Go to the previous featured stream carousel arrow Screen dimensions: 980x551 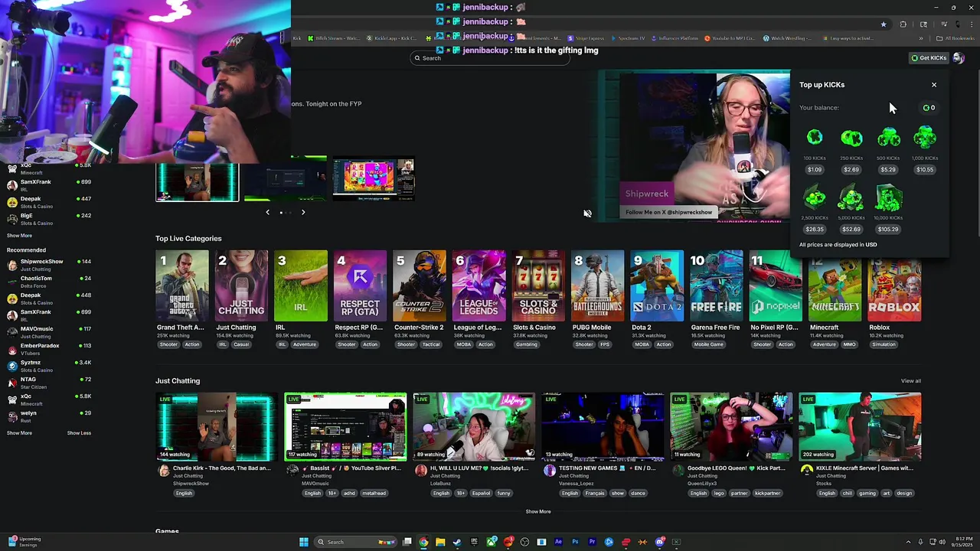pos(267,212)
